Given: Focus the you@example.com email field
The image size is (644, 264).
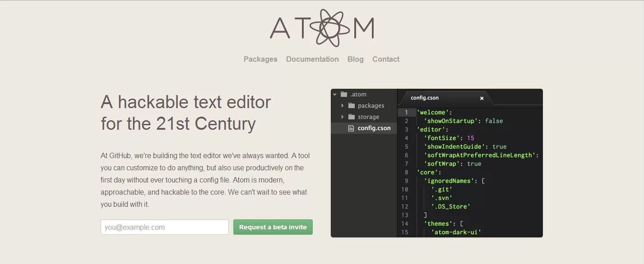Looking at the screenshot, I should [165, 227].
